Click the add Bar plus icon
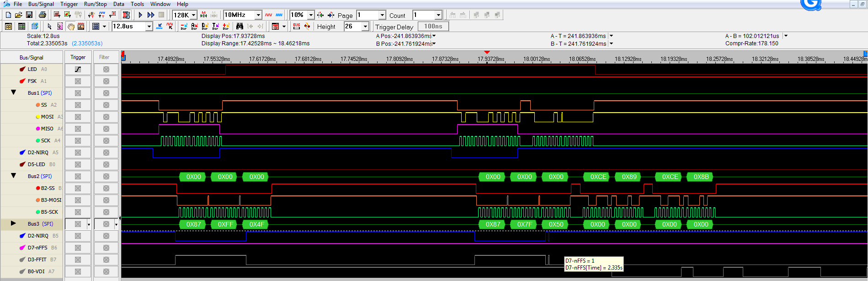The image size is (868, 281). [226, 27]
